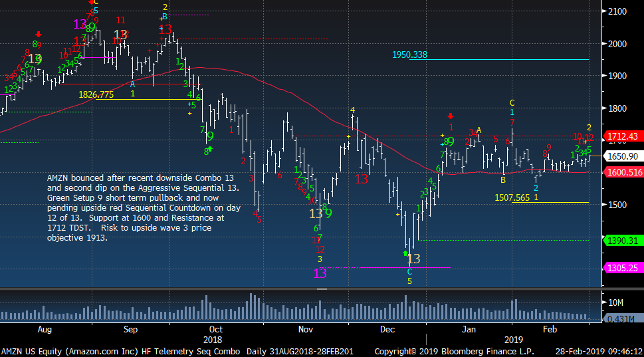
Task: Click the 2019 year label on time axis
Action: 513,340
